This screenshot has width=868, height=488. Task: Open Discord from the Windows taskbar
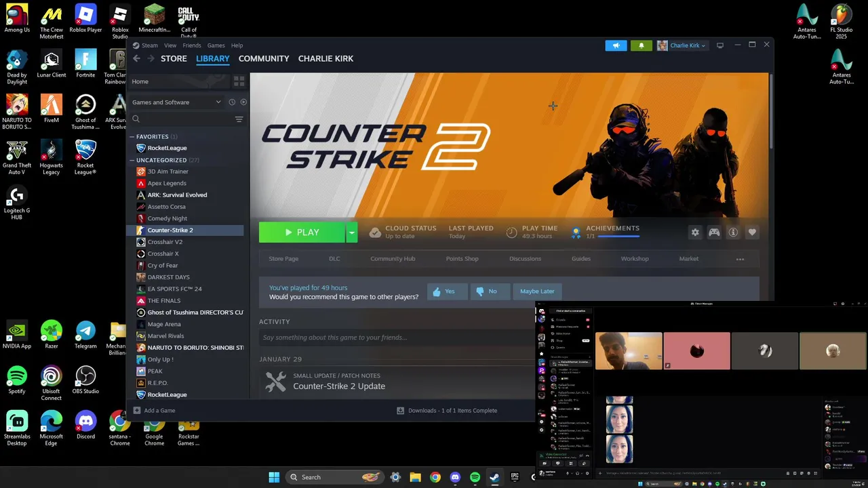click(455, 477)
